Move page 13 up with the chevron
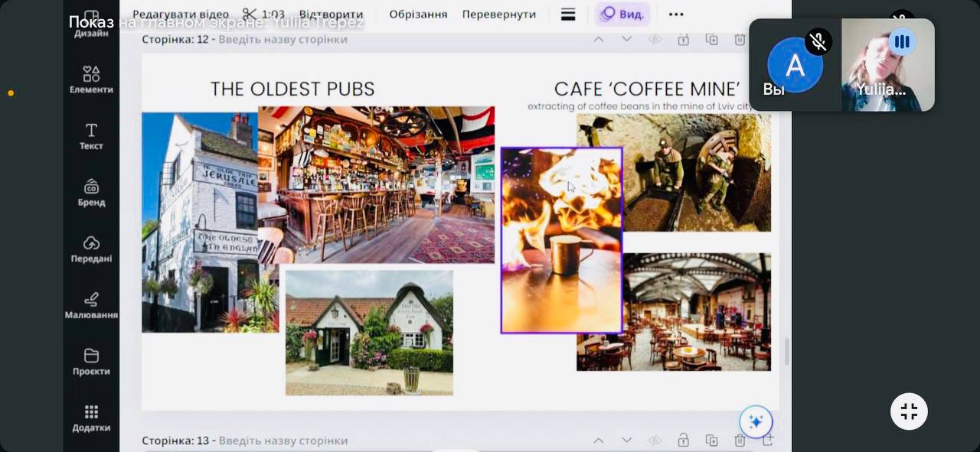 click(x=599, y=440)
